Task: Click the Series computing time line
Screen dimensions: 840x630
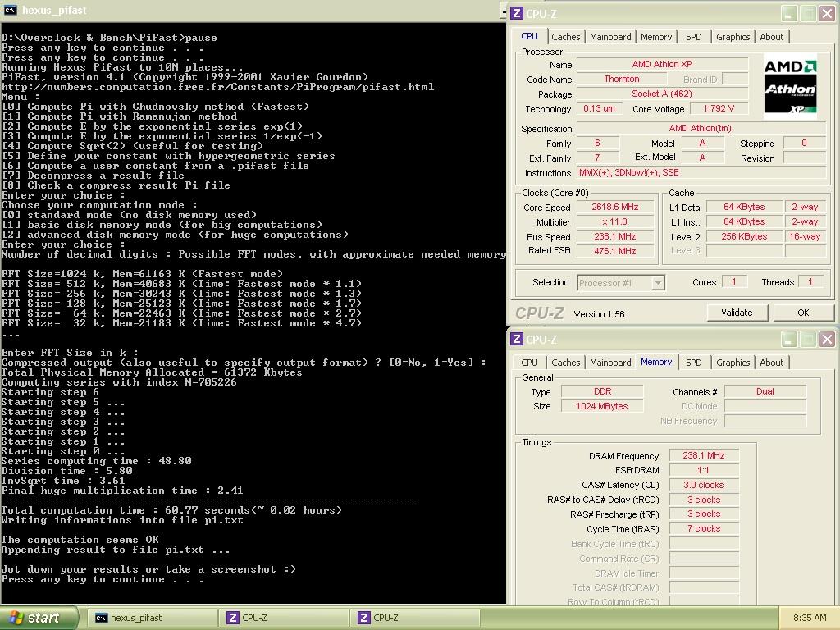Action: coord(97,461)
